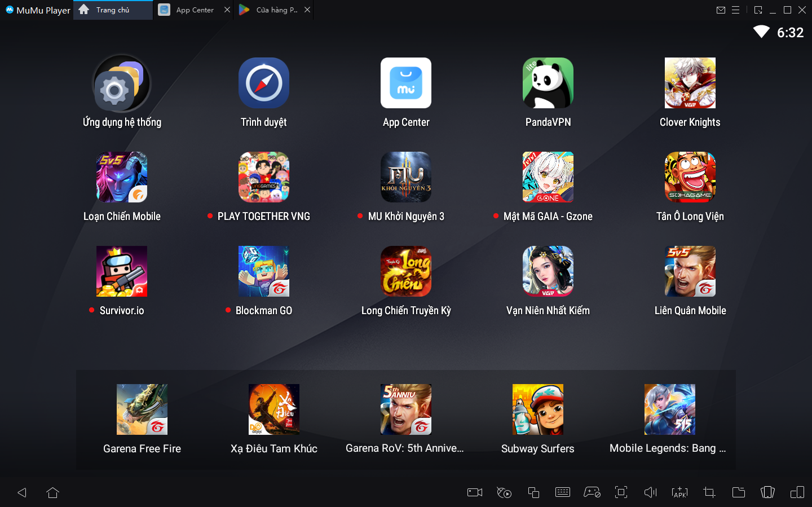Toggle the volume speaker icon

click(x=650, y=492)
